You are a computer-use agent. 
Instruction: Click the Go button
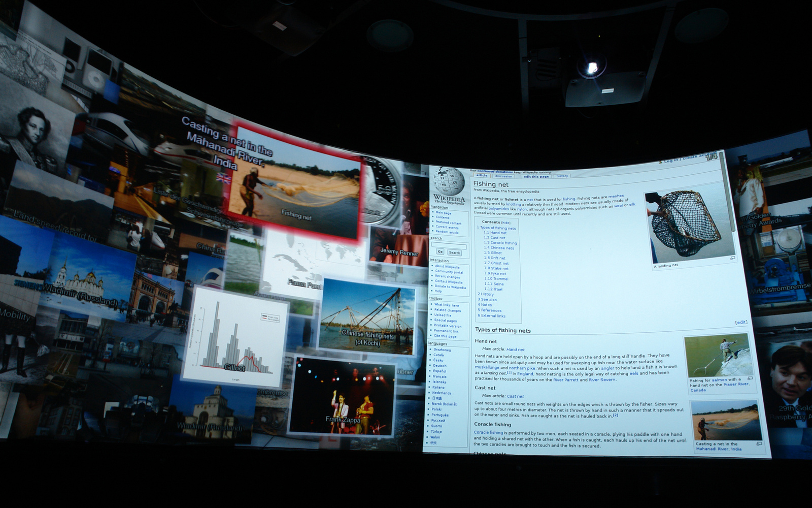[440, 251]
